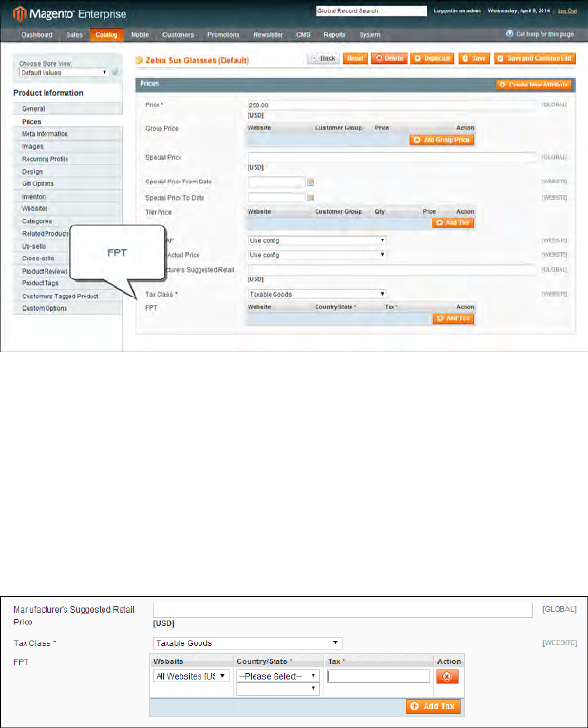Click the Special Price input field
The width and height of the screenshot is (588, 728).
coord(391,158)
